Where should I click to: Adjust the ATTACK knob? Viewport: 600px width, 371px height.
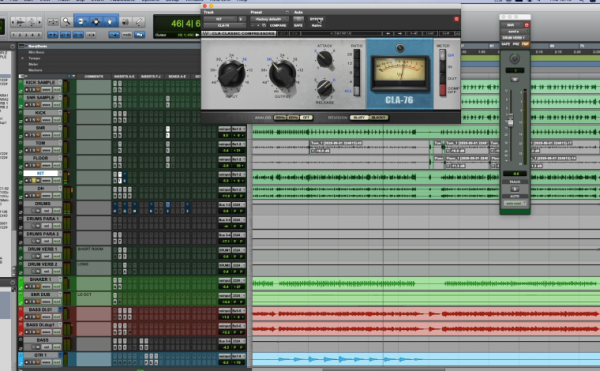[324, 59]
